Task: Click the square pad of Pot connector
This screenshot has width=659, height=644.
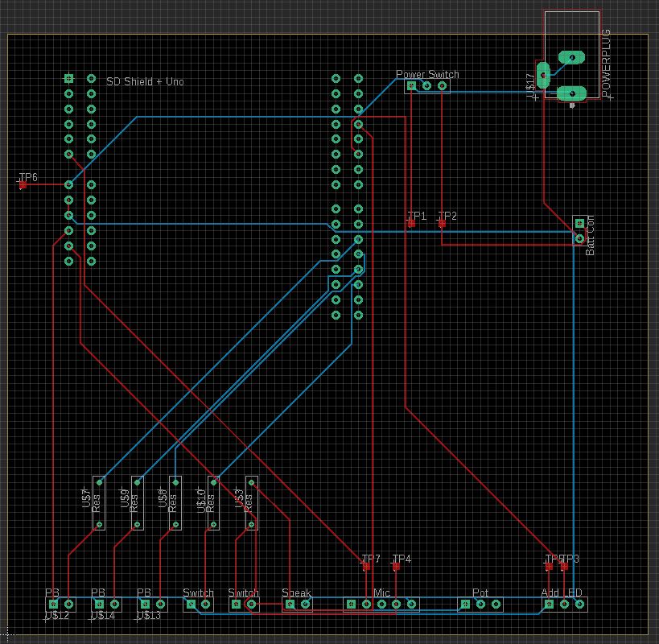Action: pyautogui.click(x=465, y=604)
